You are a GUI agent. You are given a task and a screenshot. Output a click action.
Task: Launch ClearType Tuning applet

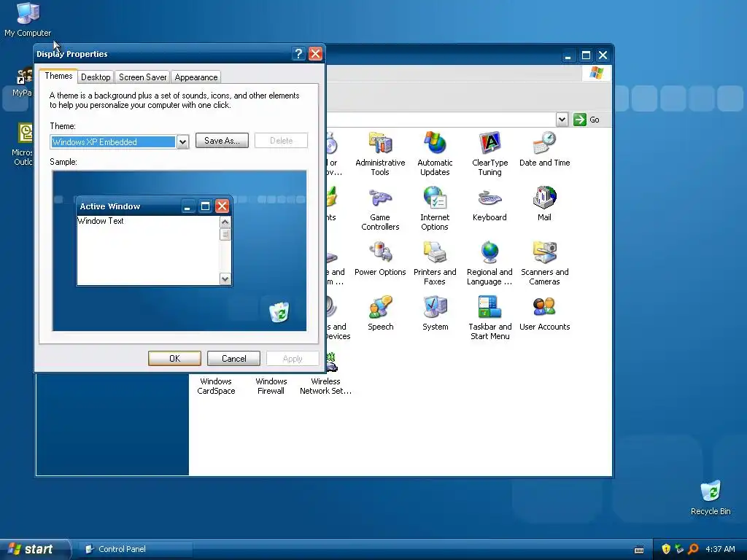pyautogui.click(x=489, y=153)
